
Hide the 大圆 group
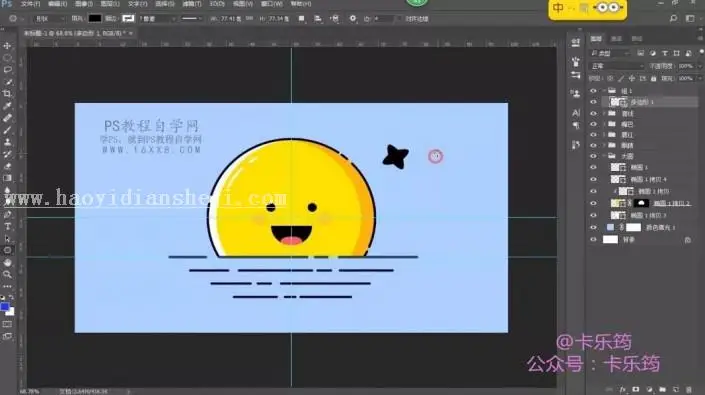coord(593,156)
